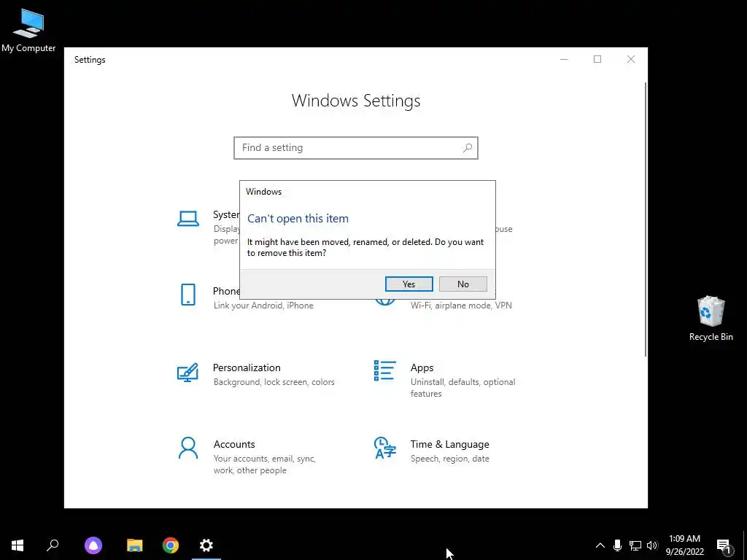Open File Explorer from taskbar

coord(135,545)
